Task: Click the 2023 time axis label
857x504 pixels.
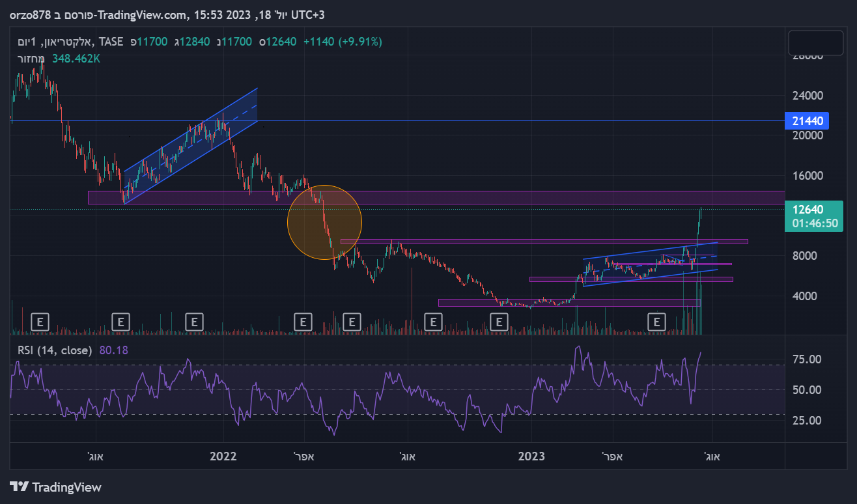Action: point(532,456)
